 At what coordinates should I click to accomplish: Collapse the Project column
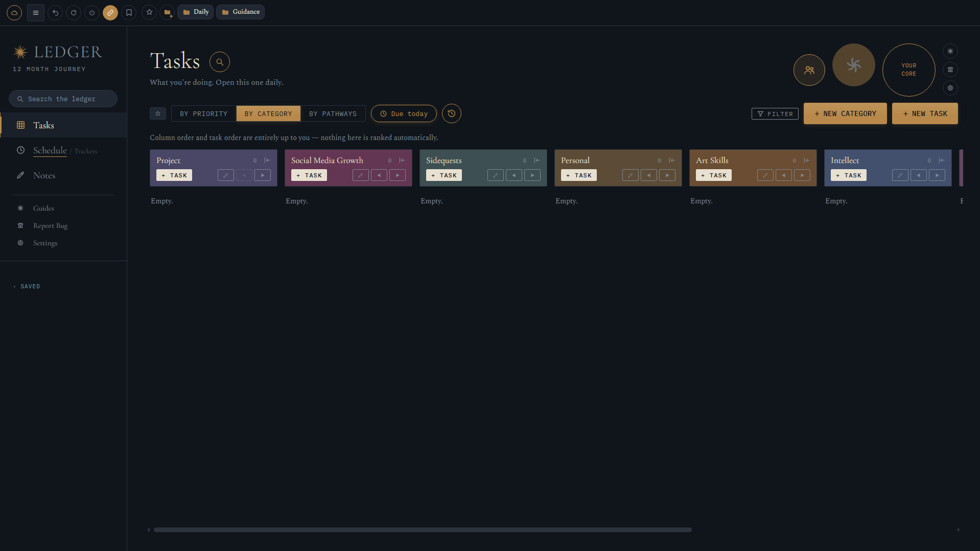tap(267, 160)
